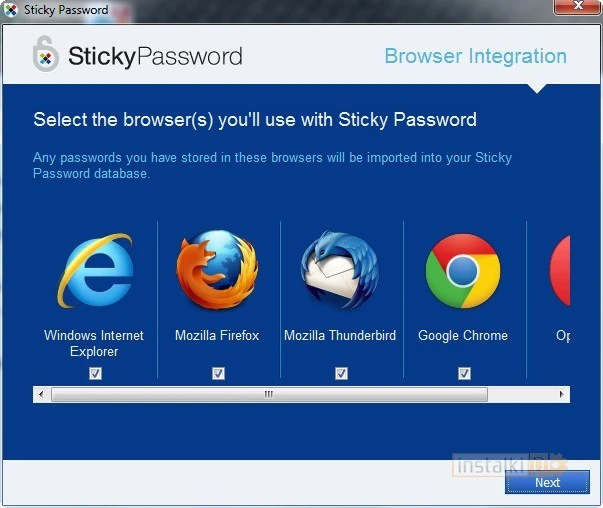Viewport: 603px width, 508px height.
Task: Click the Sticky Password title bar icon
Action: 11,10
